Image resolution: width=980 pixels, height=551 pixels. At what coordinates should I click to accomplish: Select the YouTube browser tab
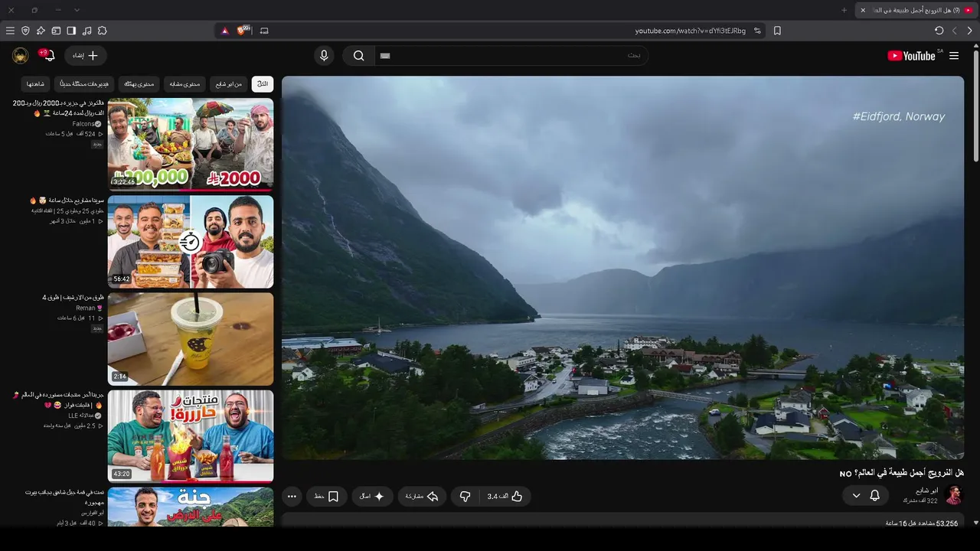pos(916,10)
